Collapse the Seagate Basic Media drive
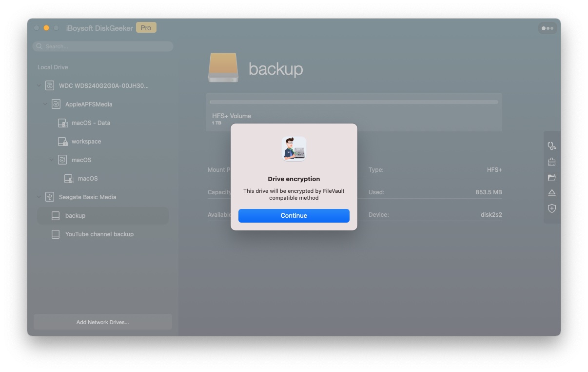The width and height of the screenshot is (588, 372). (x=39, y=197)
